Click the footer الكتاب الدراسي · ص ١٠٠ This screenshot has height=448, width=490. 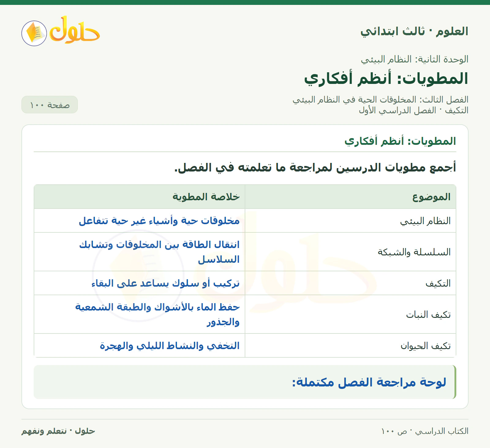pos(425,431)
